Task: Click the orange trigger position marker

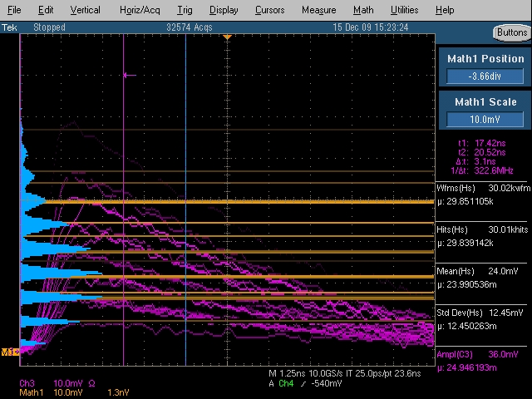Action: click(x=227, y=37)
